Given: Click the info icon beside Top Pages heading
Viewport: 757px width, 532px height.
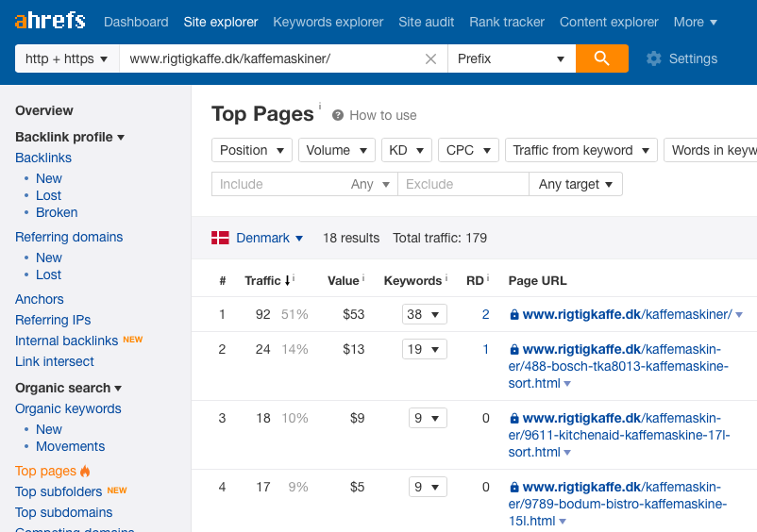Looking at the screenshot, I should tap(320, 105).
